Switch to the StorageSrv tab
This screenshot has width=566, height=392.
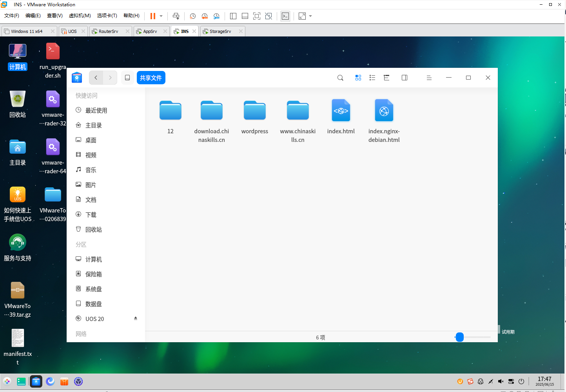[220, 31]
